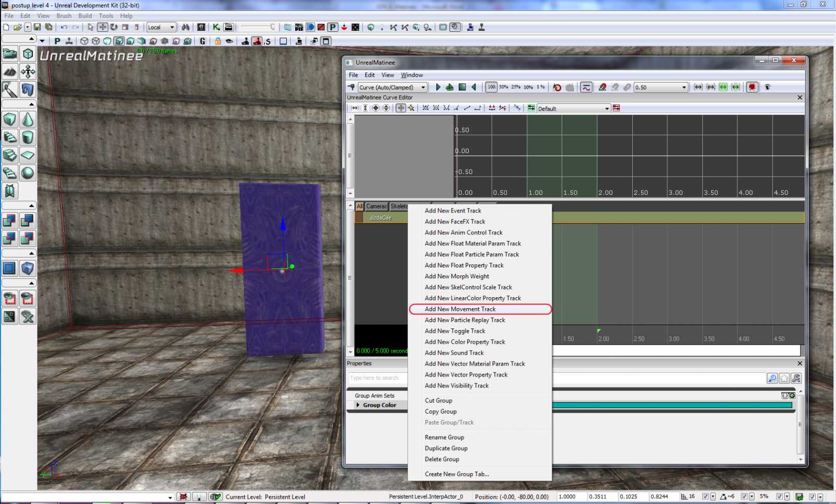
Task: Select the Cylinder brush builder
Action: tap(28, 137)
